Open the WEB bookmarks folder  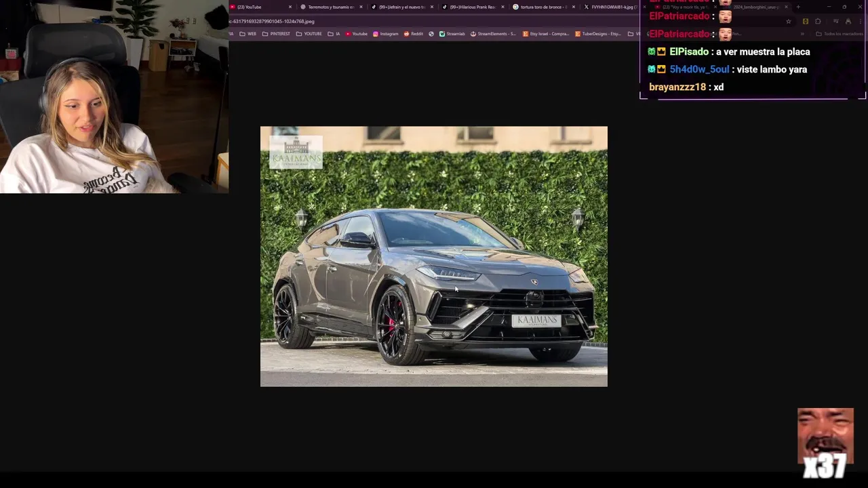coord(248,34)
